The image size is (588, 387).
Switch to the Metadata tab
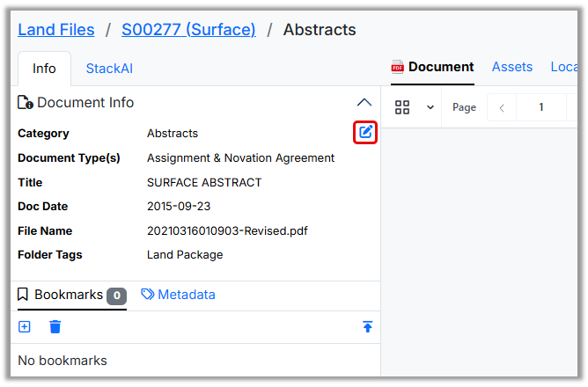coord(178,295)
